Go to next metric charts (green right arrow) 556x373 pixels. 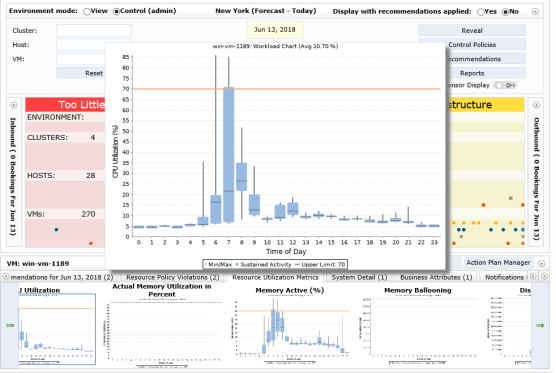pyautogui.click(x=540, y=325)
